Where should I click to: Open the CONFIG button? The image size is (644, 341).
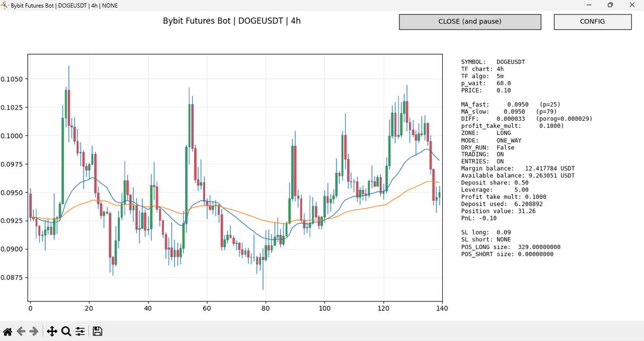pos(593,22)
